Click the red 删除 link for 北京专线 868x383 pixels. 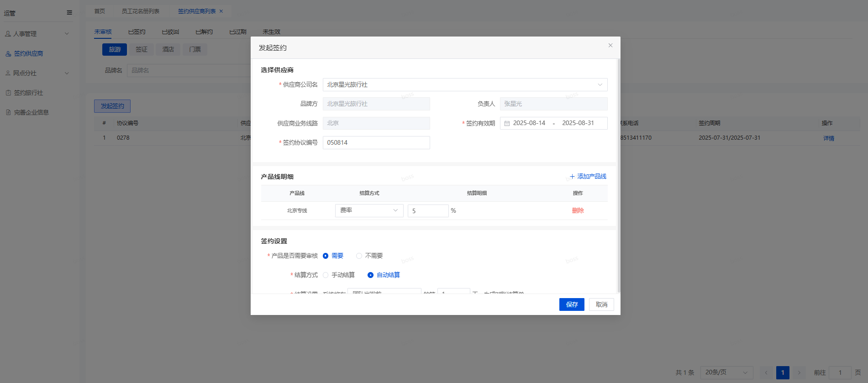[x=578, y=210]
